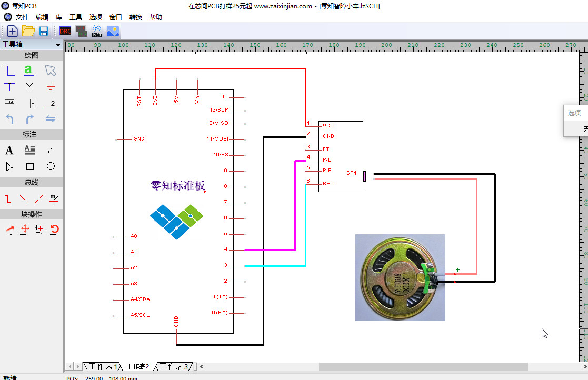
Task: Open the 编辑 menu
Action: click(42, 17)
